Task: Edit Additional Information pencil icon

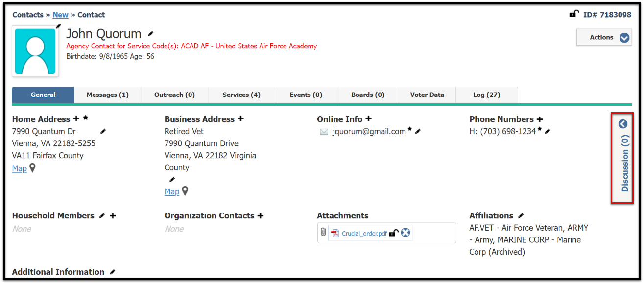Action: tap(113, 272)
